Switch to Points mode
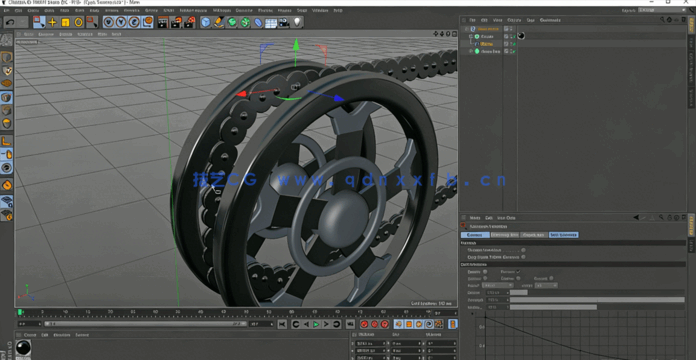Image resolution: width=696 pixels, height=360 pixels. [6, 97]
